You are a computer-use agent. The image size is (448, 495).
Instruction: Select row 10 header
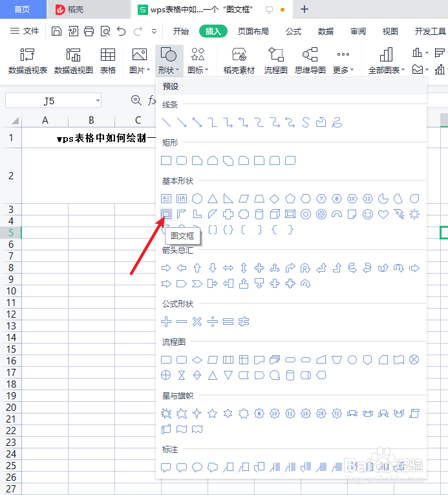click(11, 291)
